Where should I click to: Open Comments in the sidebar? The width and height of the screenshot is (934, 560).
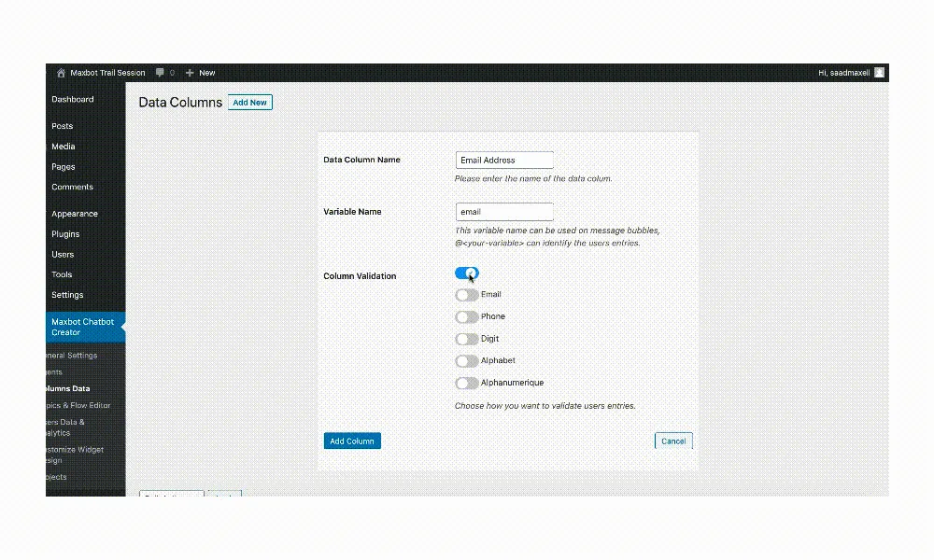pyautogui.click(x=72, y=187)
